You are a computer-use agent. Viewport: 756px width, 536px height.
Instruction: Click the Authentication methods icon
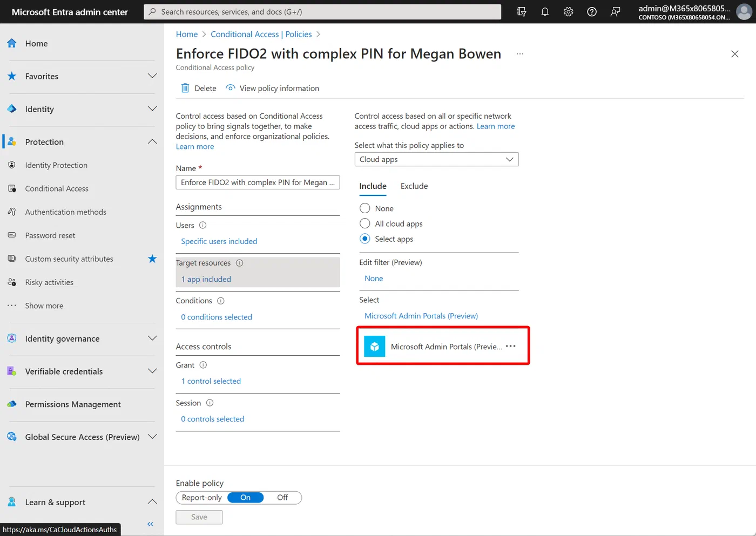point(12,212)
